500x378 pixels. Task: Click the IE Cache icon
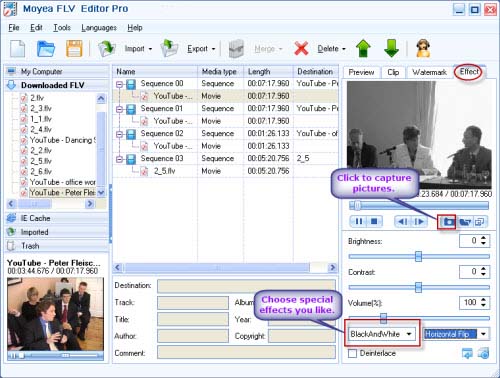point(11,218)
